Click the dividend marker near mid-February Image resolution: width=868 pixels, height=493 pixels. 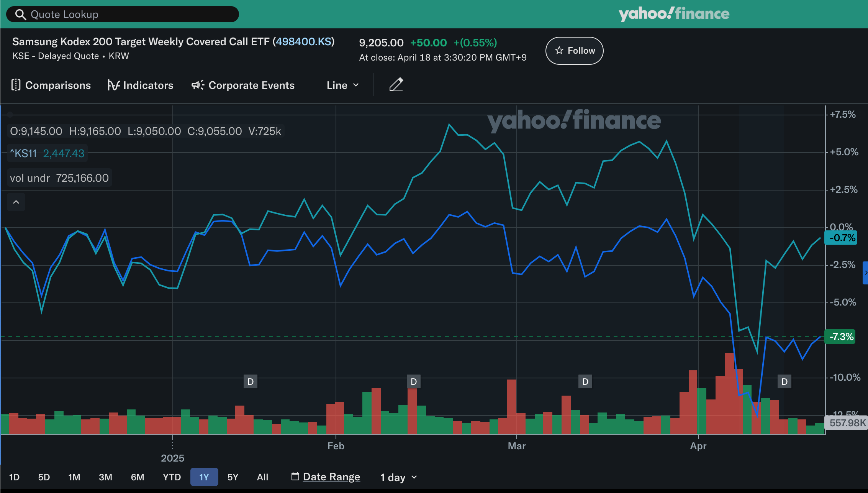[414, 382]
